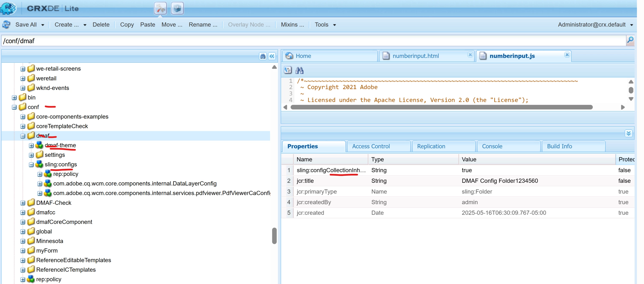The height and width of the screenshot is (284, 644).
Task: Close the numberinput.html tab
Action: click(x=470, y=55)
